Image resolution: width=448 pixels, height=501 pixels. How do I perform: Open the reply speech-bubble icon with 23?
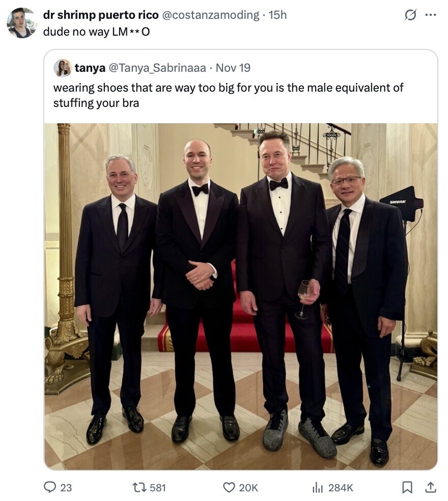click(49, 488)
